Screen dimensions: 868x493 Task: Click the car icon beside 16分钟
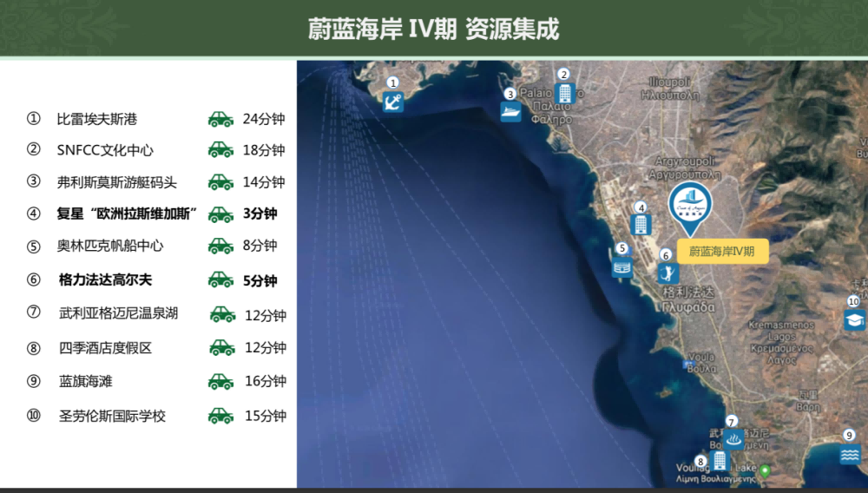(220, 381)
